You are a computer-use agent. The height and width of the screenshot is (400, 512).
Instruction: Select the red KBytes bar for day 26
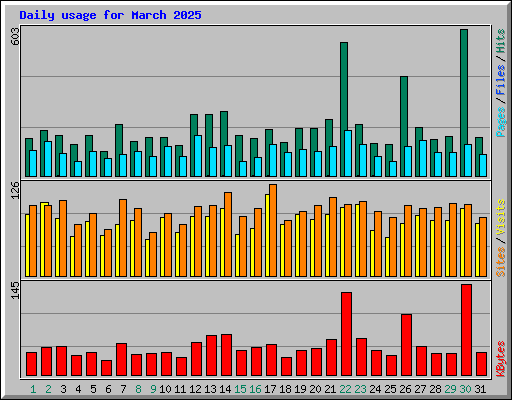(406, 345)
